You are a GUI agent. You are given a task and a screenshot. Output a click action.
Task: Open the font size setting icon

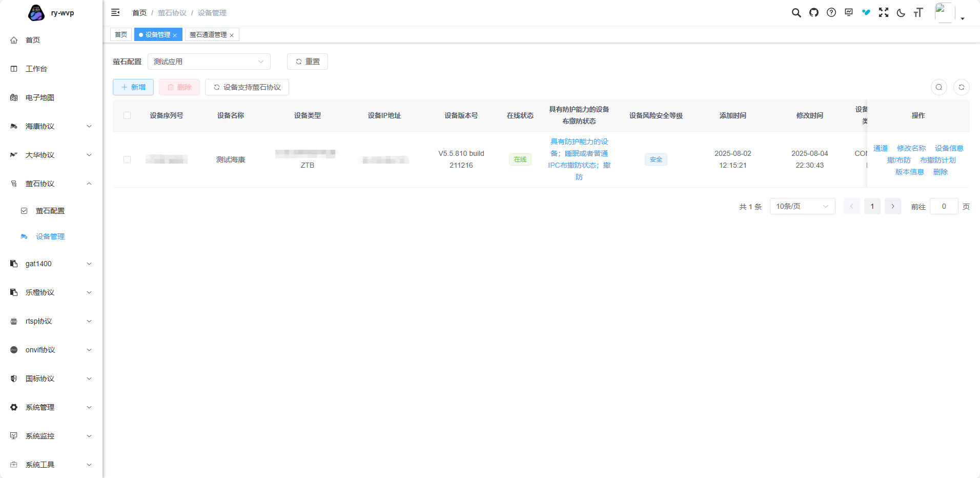pos(918,13)
